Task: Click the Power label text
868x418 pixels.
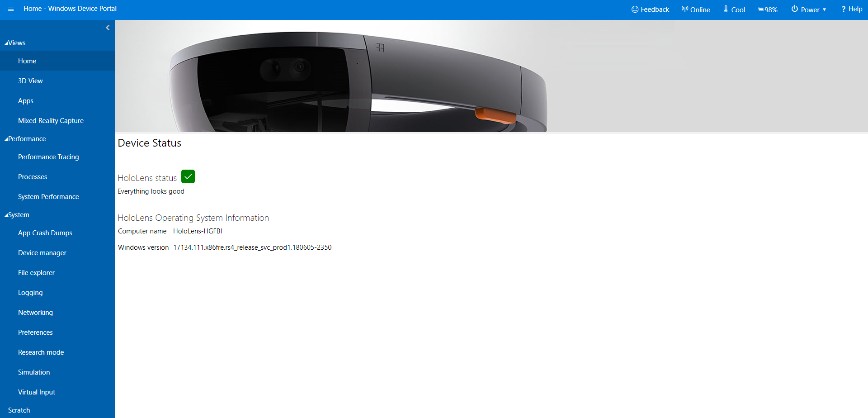Action: (x=810, y=9)
